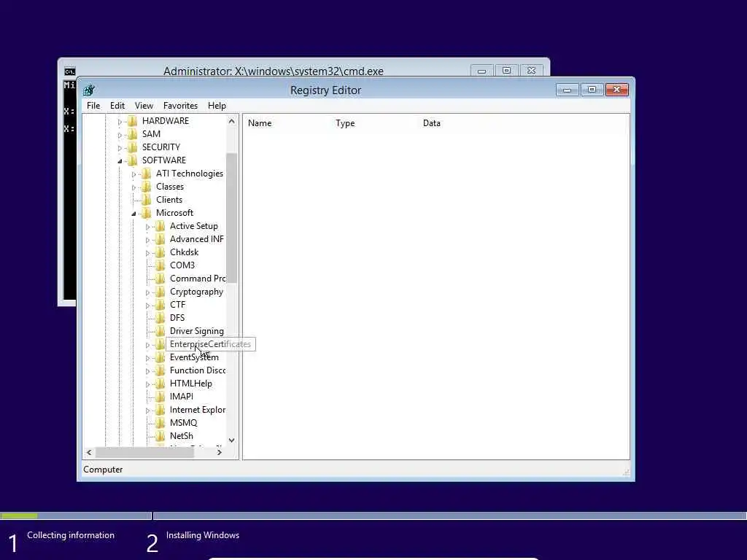Expand the Internet Explorer key

(147, 411)
